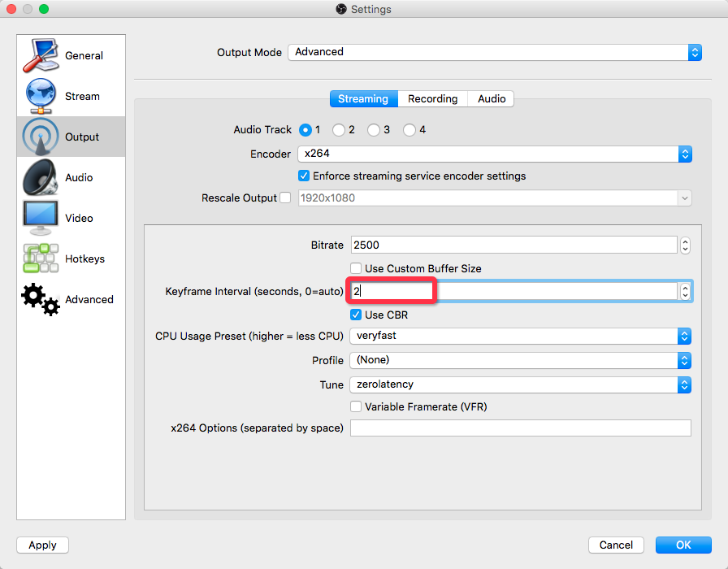The image size is (728, 569).
Task: Click the Cancel button
Action: coord(616,545)
